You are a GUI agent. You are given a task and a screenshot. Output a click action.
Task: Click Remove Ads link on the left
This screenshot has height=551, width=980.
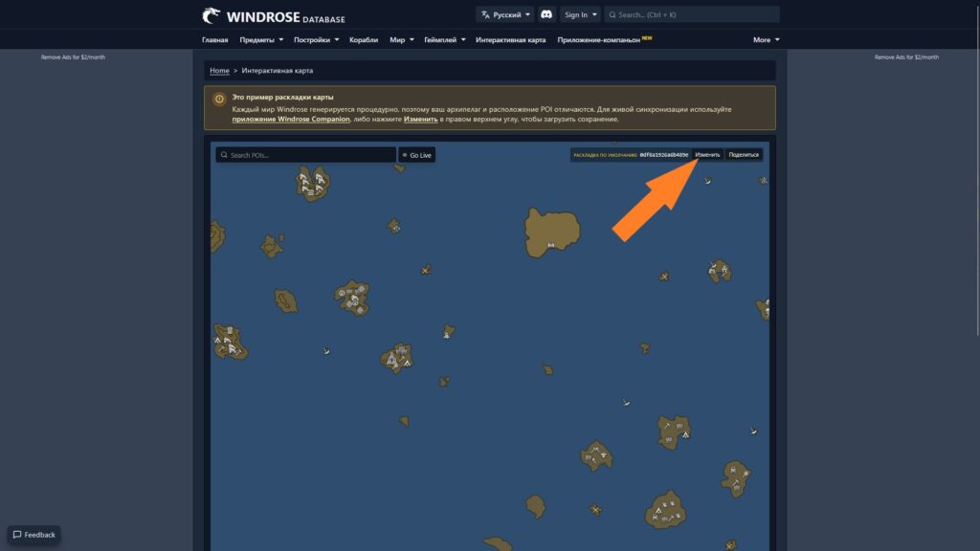tap(73, 56)
